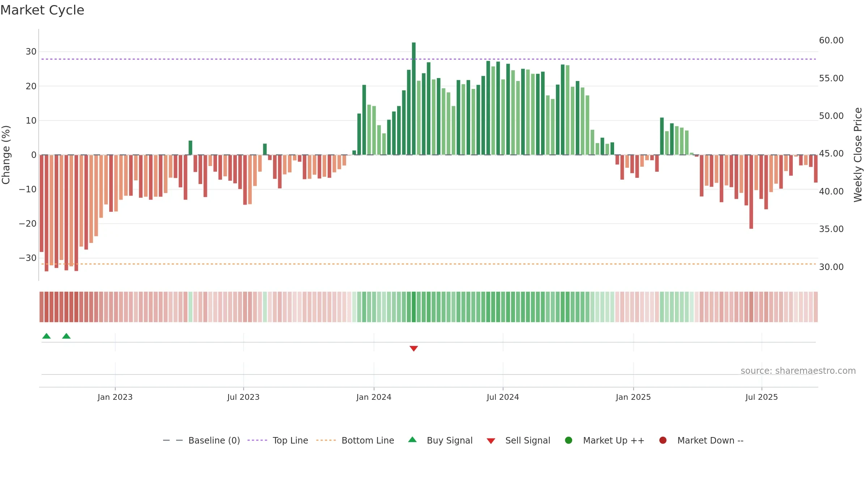This screenshot has height=488, width=868.
Task: Click the Sell Signal legend label
Action: point(528,440)
